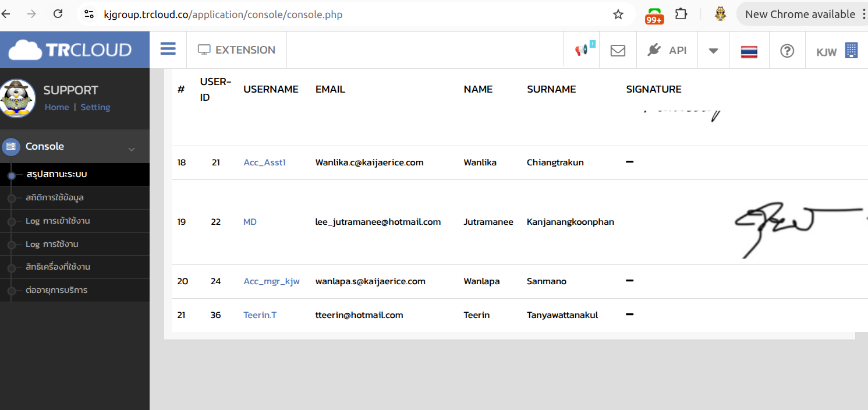Click the browser back arrow
This screenshot has height=410, width=868.
6,14
